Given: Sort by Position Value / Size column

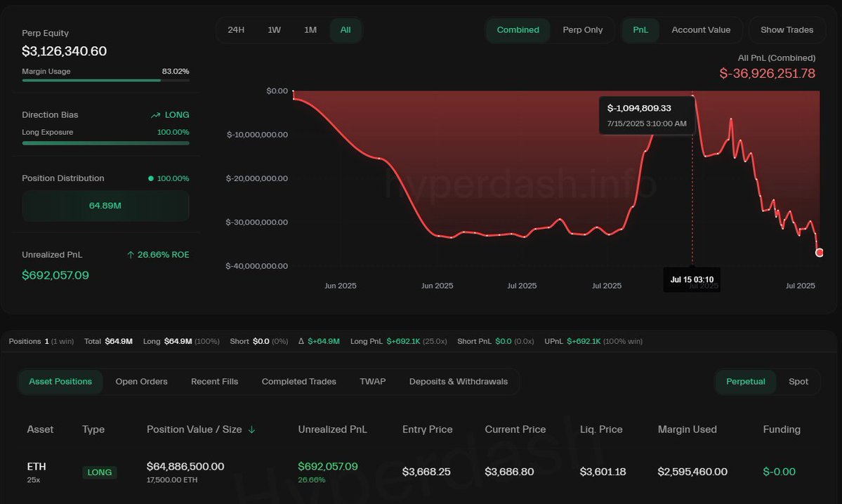Looking at the screenshot, I should coord(194,430).
